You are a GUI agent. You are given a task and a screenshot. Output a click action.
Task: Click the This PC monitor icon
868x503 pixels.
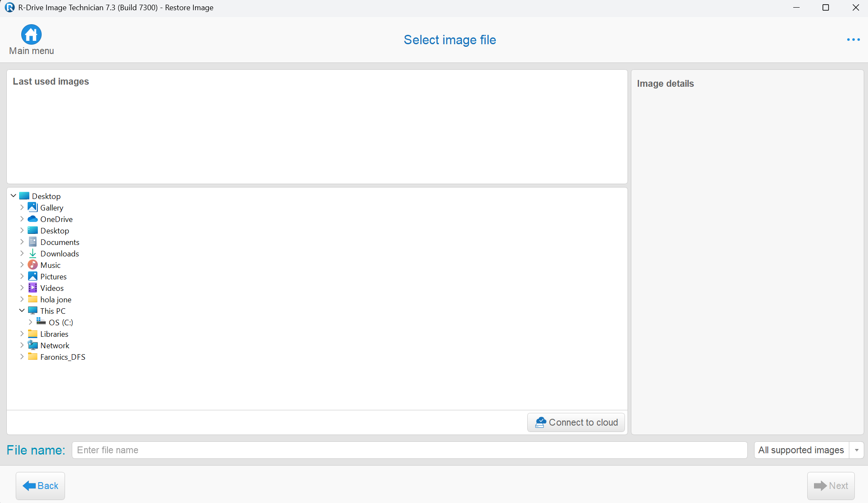[x=33, y=310]
